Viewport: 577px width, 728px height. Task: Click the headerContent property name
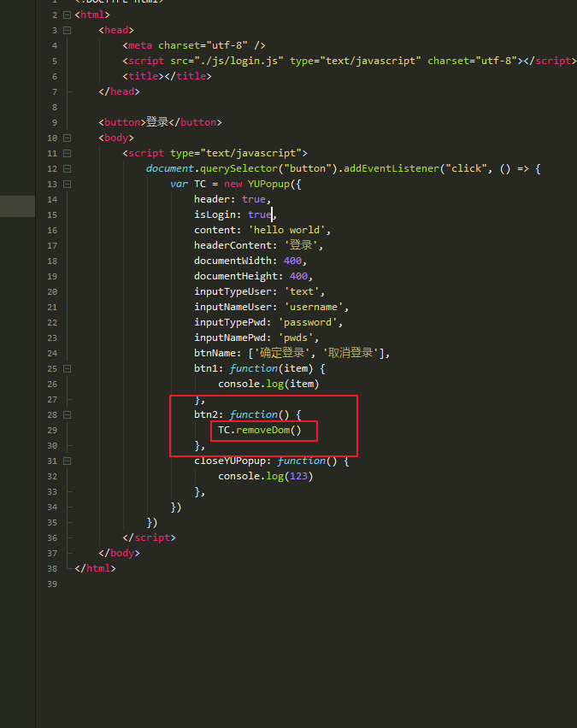click(233, 245)
